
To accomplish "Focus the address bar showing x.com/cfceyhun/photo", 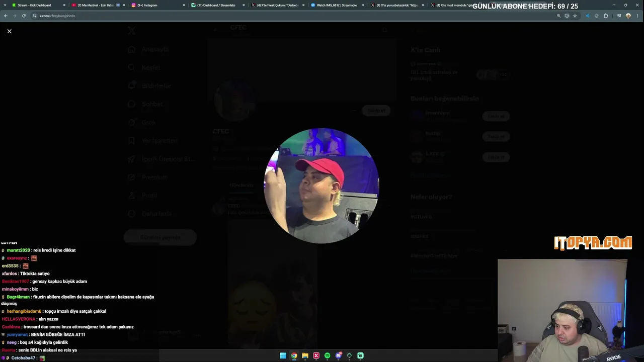I will (x=297, y=16).
